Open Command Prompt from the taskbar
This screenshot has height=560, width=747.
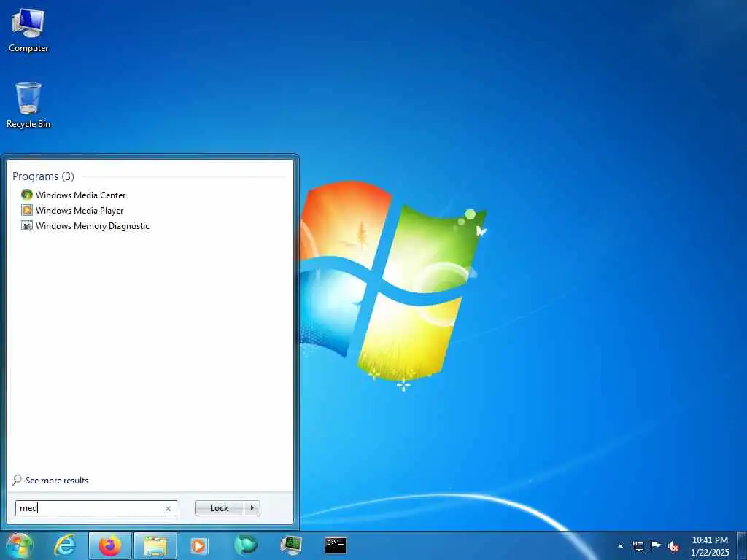pyautogui.click(x=336, y=545)
